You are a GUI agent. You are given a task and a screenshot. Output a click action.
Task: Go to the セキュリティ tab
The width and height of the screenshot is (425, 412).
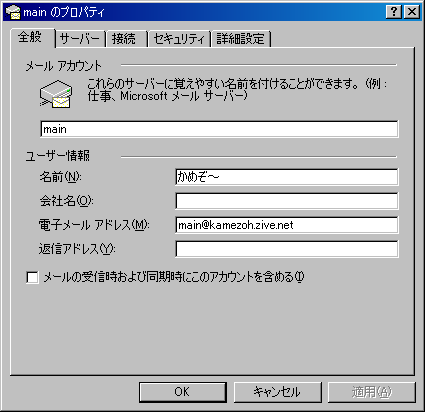pyautogui.click(x=179, y=39)
